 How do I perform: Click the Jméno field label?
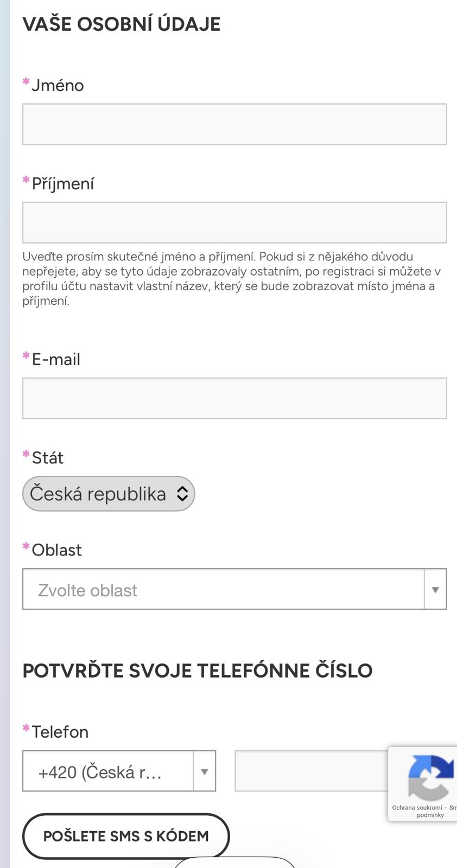[58, 86]
